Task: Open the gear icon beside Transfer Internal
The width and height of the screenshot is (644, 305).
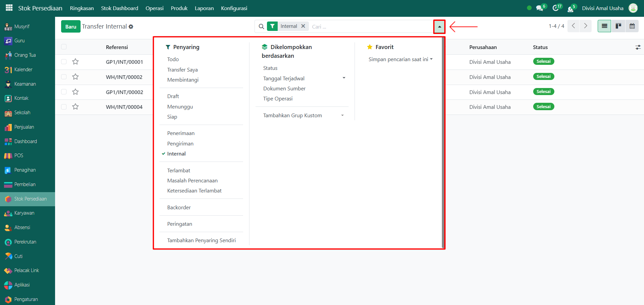Action: (131, 27)
